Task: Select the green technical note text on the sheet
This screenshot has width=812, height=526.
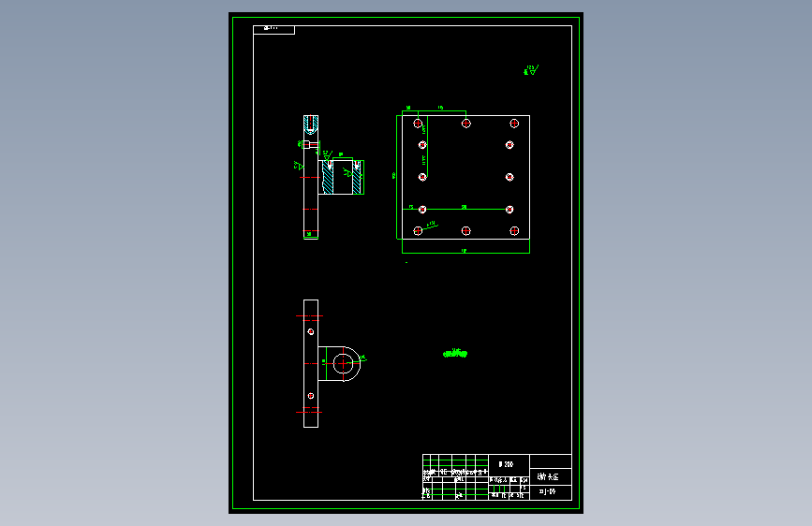Action: 455,354
